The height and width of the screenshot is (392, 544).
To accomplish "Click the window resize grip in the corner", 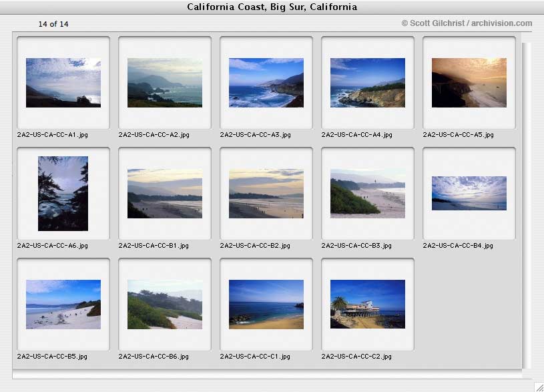I will [x=539, y=387].
